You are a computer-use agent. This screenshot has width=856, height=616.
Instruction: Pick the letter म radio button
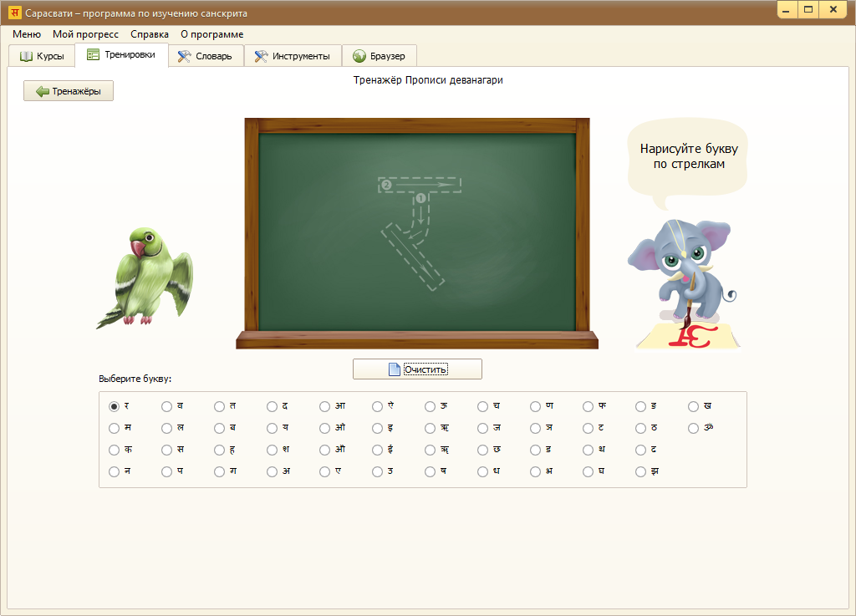click(x=115, y=428)
